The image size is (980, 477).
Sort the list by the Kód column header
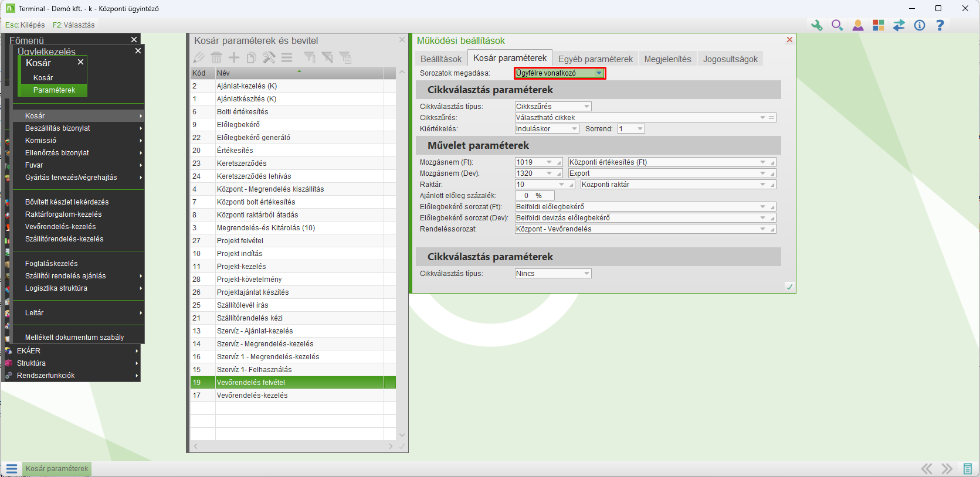click(x=203, y=73)
